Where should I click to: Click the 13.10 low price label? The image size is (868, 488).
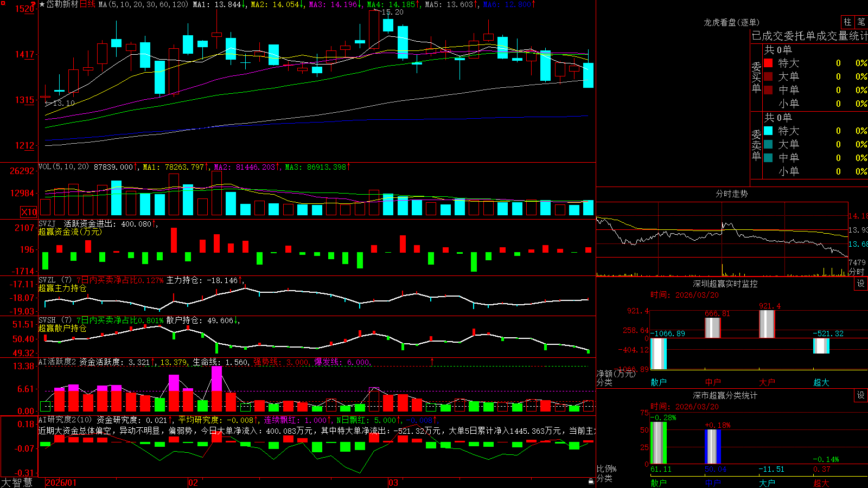[x=63, y=103]
